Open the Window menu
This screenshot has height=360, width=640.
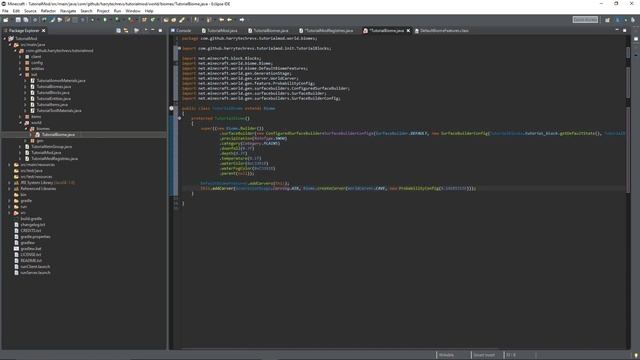tap(133, 11)
